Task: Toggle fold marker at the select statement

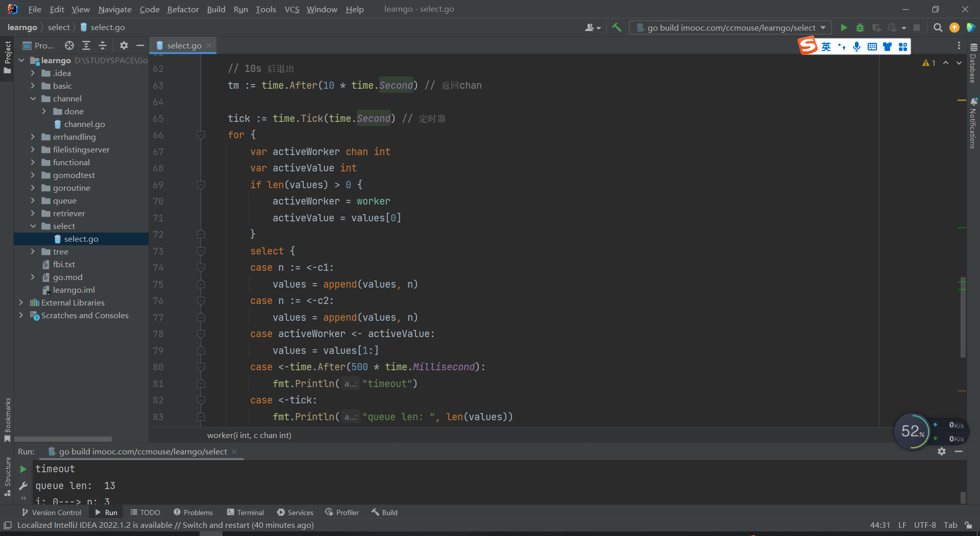Action: tap(201, 251)
